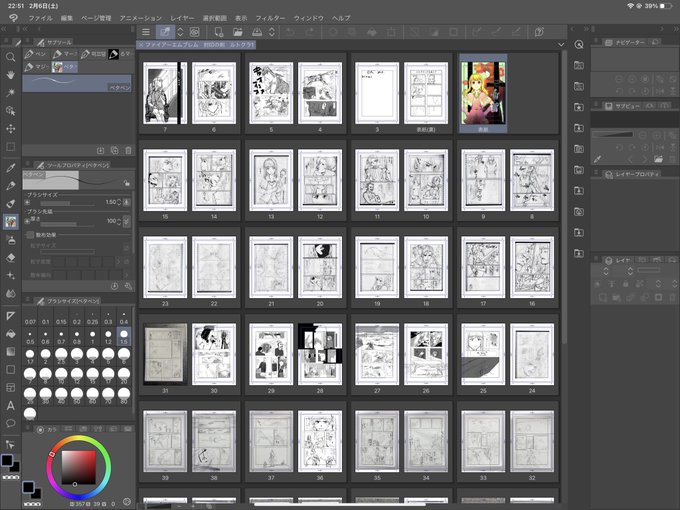
Task: Select the ペン sub tool group tab
Action: click(x=36, y=54)
